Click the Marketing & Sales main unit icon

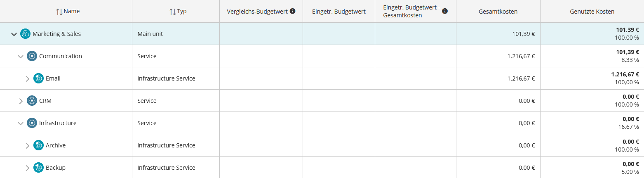[x=25, y=34]
